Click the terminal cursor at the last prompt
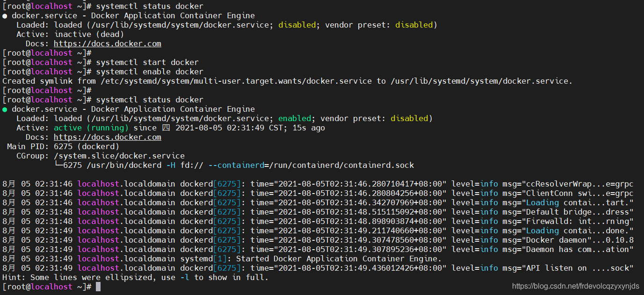The height and width of the screenshot is (295, 644). click(98, 287)
